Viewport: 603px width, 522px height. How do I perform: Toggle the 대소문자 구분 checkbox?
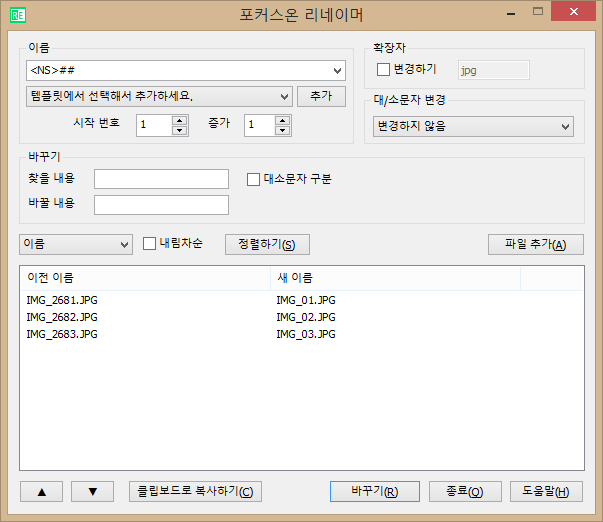pyautogui.click(x=253, y=179)
